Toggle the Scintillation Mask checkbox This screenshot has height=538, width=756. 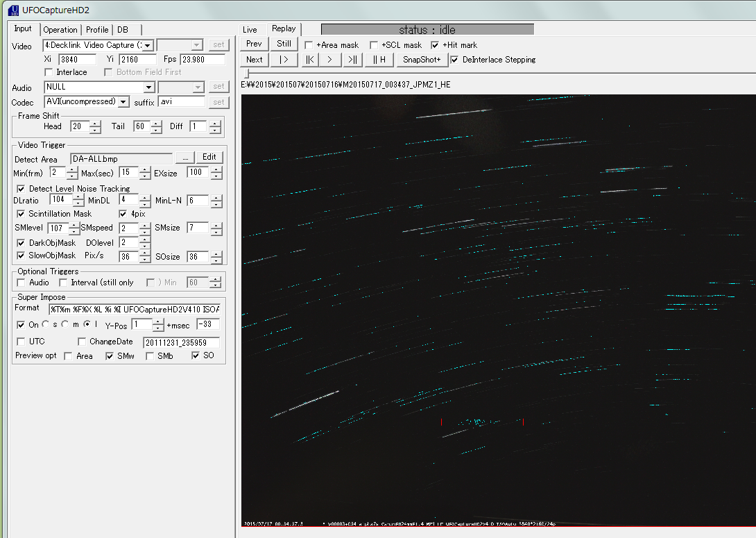click(22, 214)
